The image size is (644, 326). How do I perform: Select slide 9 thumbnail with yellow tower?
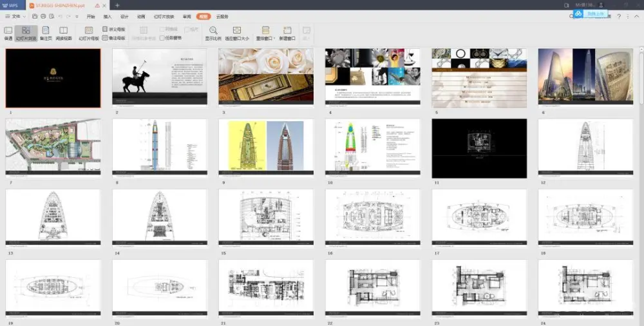pos(266,147)
